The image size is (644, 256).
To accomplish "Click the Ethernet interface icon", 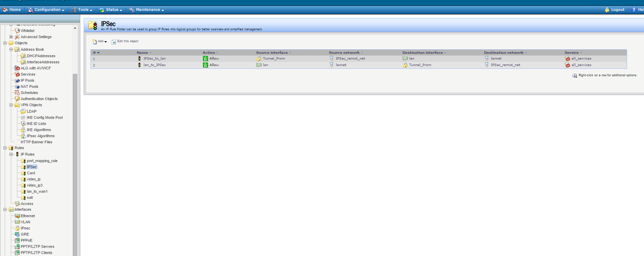I will click(17, 216).
